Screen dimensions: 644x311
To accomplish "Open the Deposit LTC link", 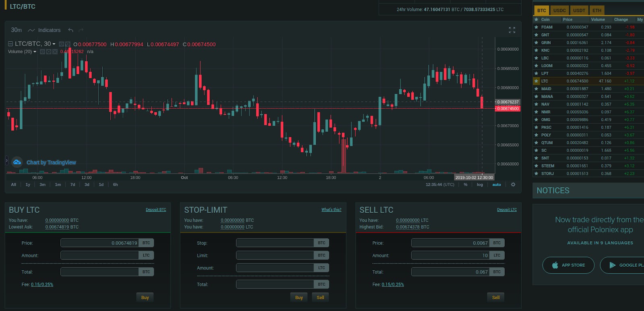I will click(x=507, y=209).
